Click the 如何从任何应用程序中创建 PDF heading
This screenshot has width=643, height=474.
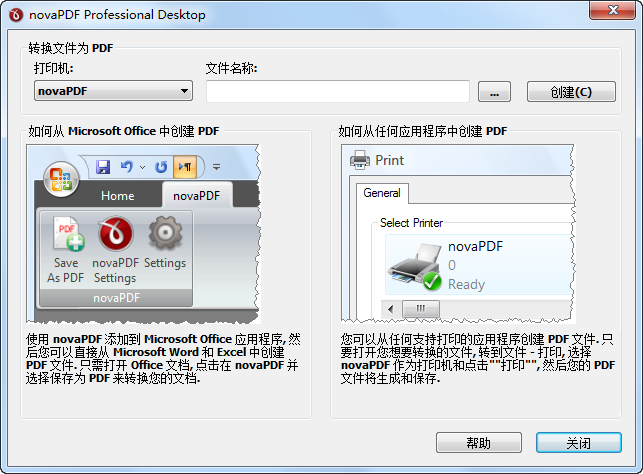(x=422, y=131)
